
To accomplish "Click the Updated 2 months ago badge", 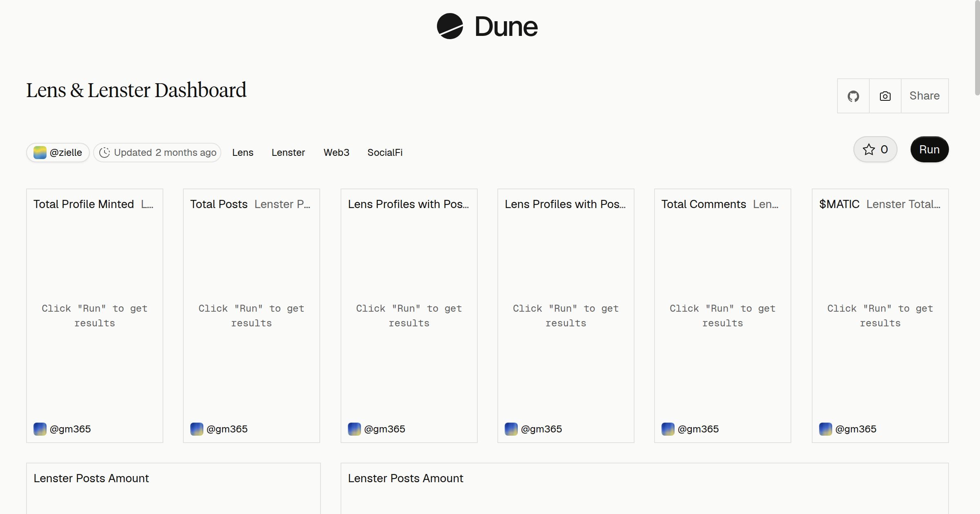I will (x=157, y=153).
